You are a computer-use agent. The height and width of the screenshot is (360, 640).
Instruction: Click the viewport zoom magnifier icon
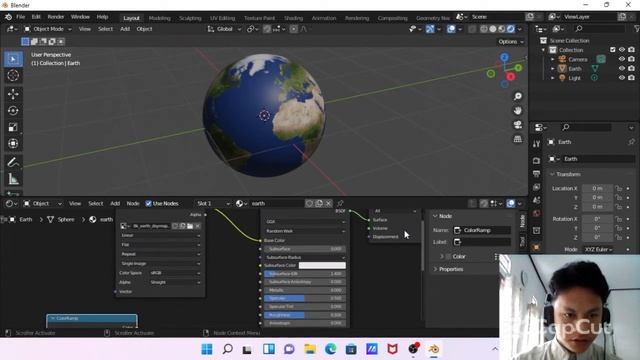pos(518,96)
